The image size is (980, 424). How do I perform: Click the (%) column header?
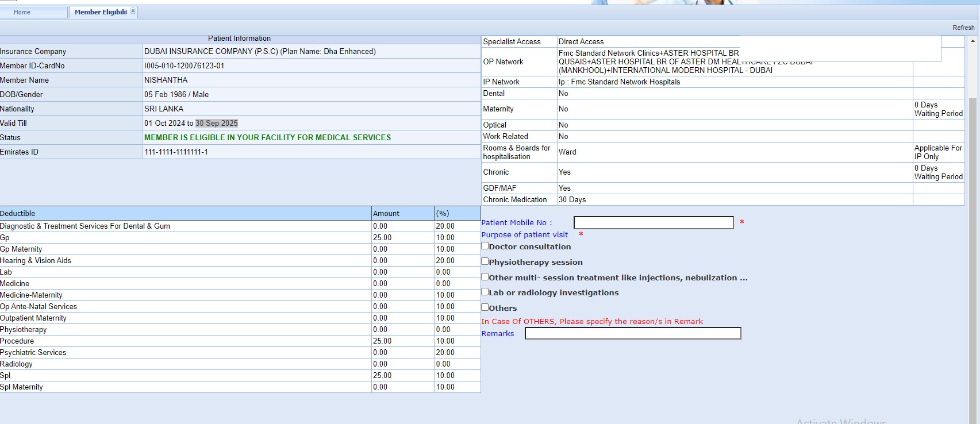[443, 214]
